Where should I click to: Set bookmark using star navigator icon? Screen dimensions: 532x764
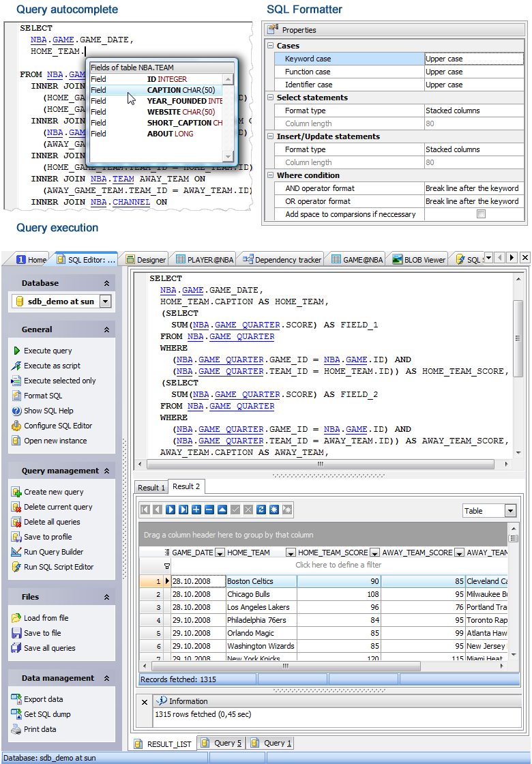[x=274, y=510]
